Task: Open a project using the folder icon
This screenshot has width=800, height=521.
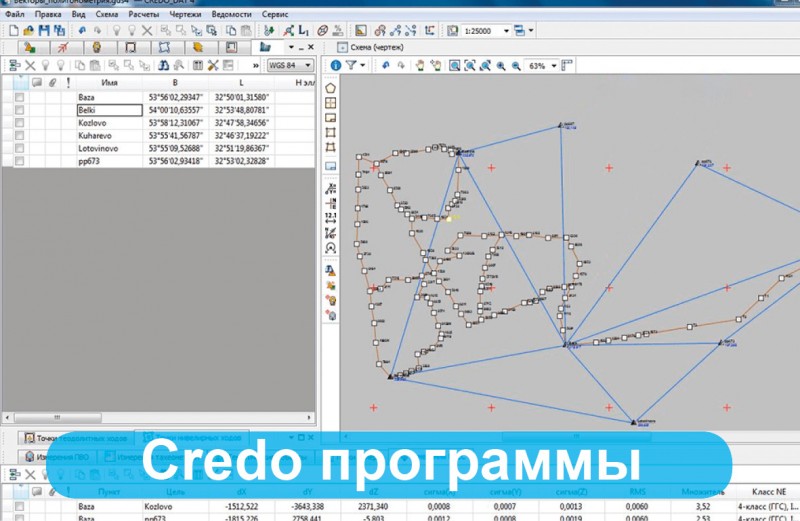Action: point(29,31)
